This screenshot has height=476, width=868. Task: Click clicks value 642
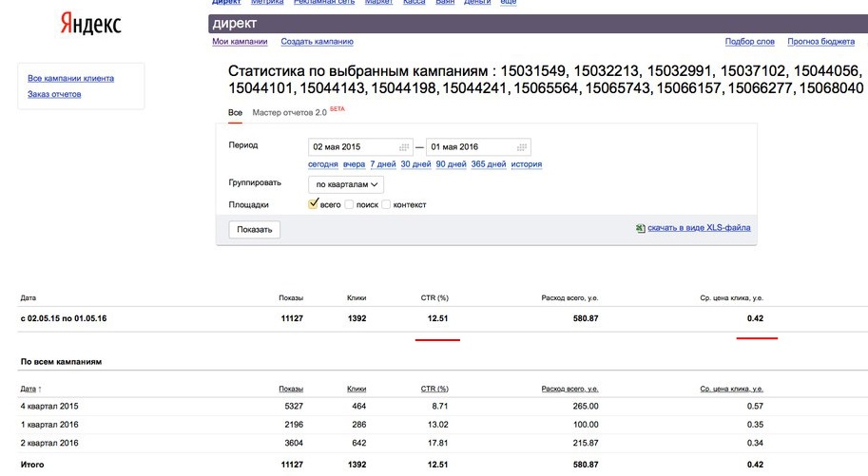[358, 443]
